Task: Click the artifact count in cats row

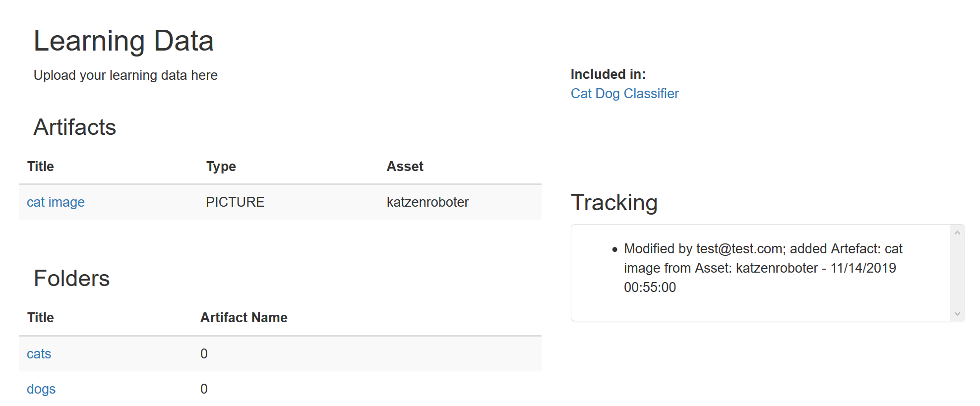Action: point(204,354)
